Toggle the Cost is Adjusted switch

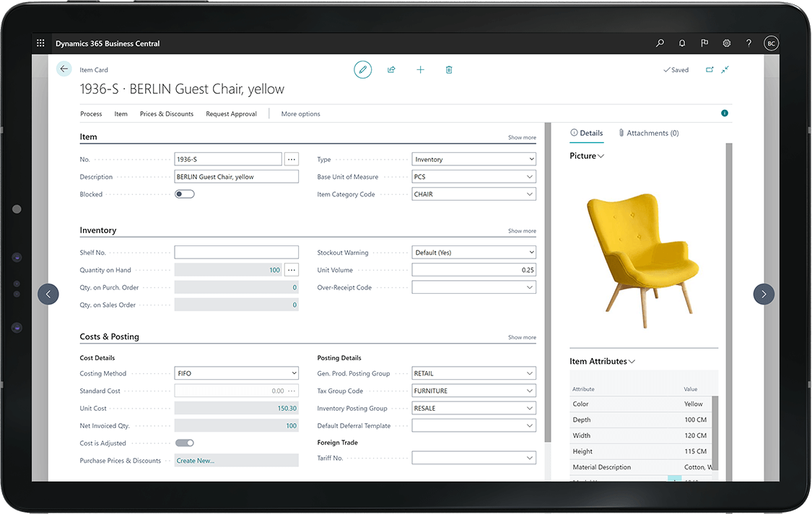[x=185, y=443]
